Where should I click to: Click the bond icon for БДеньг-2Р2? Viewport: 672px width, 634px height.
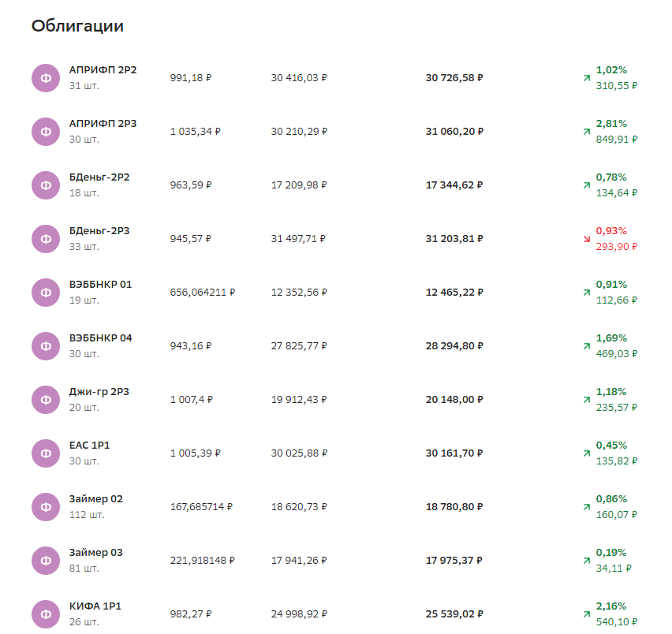[46, 185]
